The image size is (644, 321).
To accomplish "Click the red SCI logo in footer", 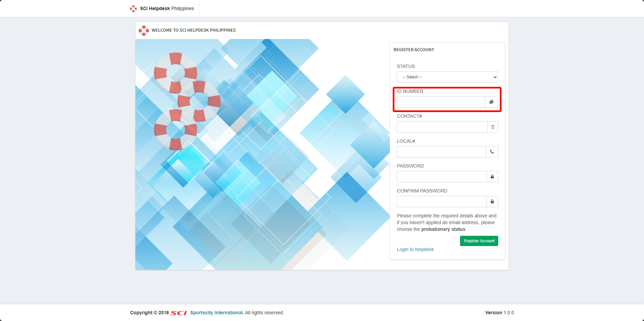I will tap(179, 313).
